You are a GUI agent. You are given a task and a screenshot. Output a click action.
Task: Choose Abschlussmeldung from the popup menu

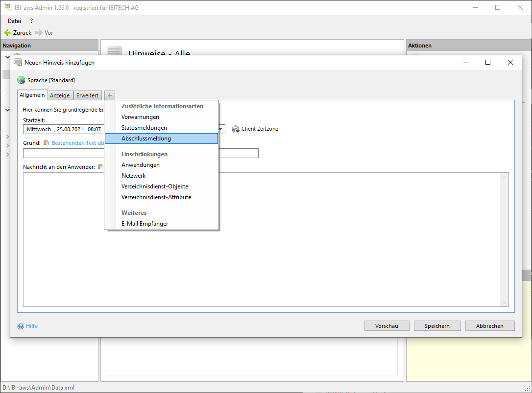(x=146, y=139)
